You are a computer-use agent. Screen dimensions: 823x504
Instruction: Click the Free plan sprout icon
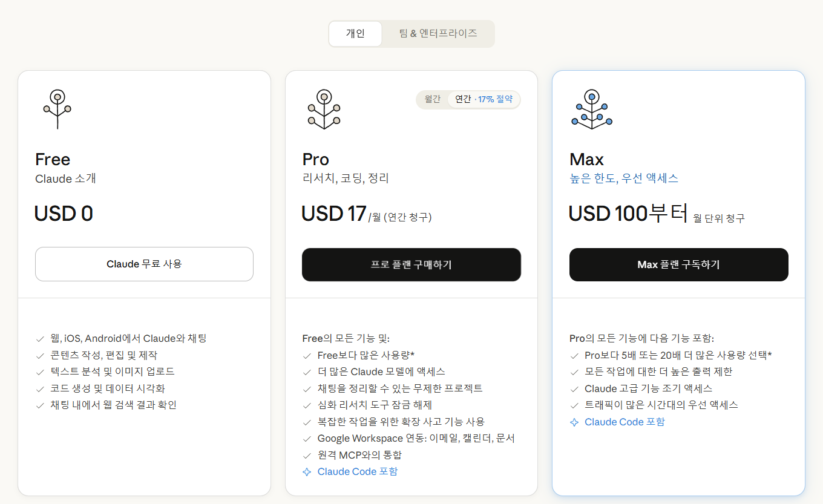point(57,109)
